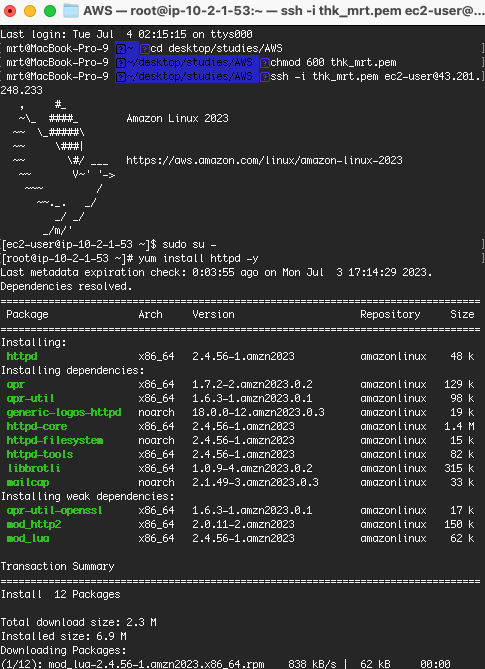Click the 'chmod 600 thk_mrt.pem' command
This screenshot has height=669, width=485.
pos(334,62)
